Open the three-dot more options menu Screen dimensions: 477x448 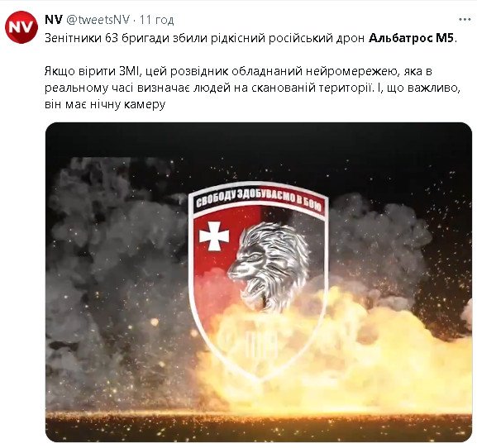click(465, 20)
